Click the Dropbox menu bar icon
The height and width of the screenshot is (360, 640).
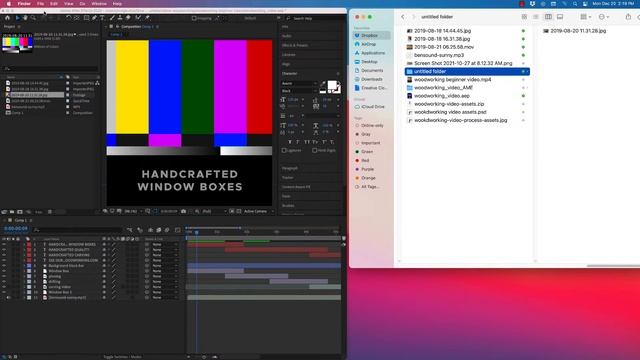(x=532, y=4)
